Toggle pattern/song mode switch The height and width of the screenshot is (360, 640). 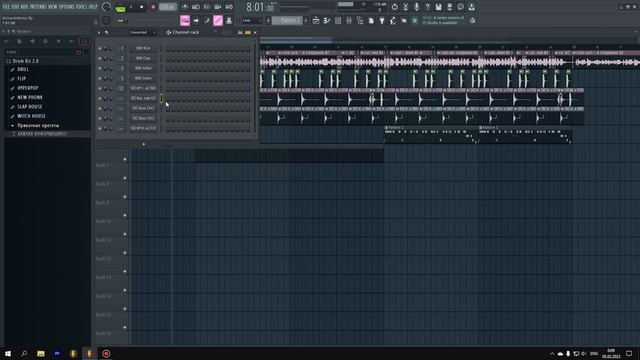pos(120,7)
